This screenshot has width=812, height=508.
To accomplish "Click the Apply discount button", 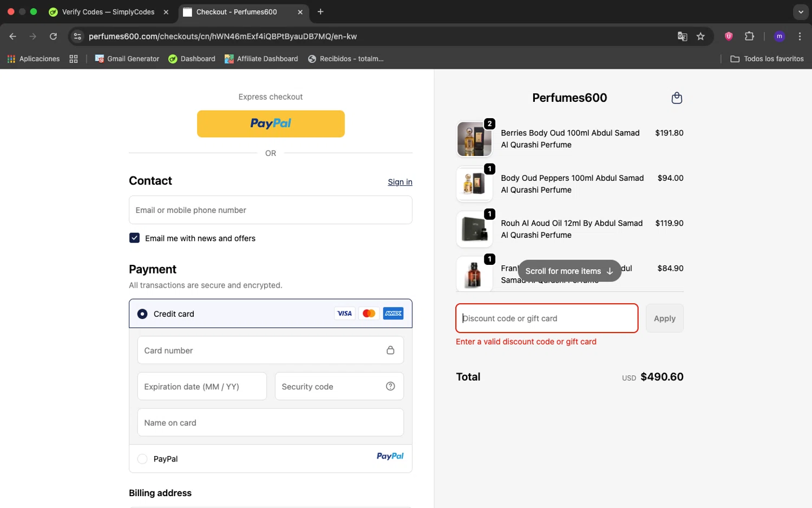I will pyautogui.click(x=665, y=318).
